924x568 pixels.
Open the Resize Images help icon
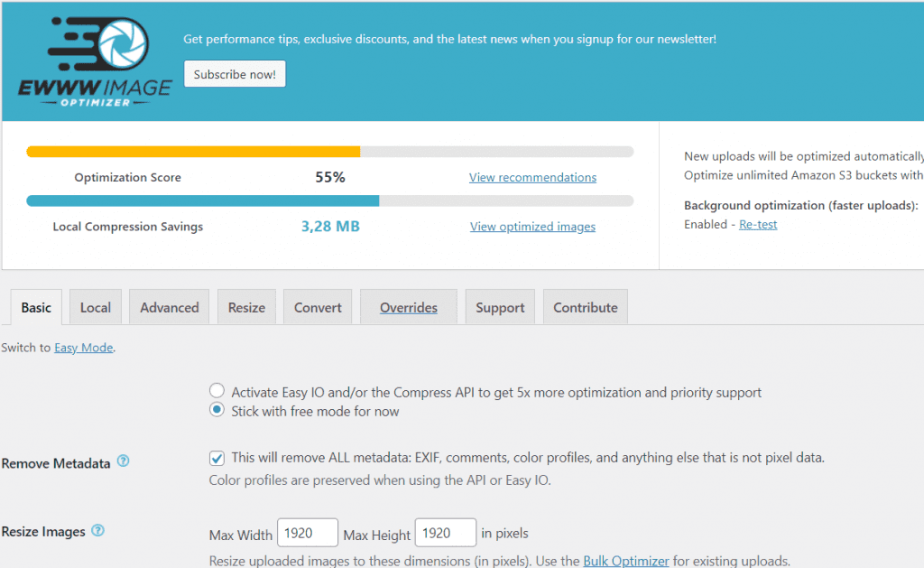97,532
